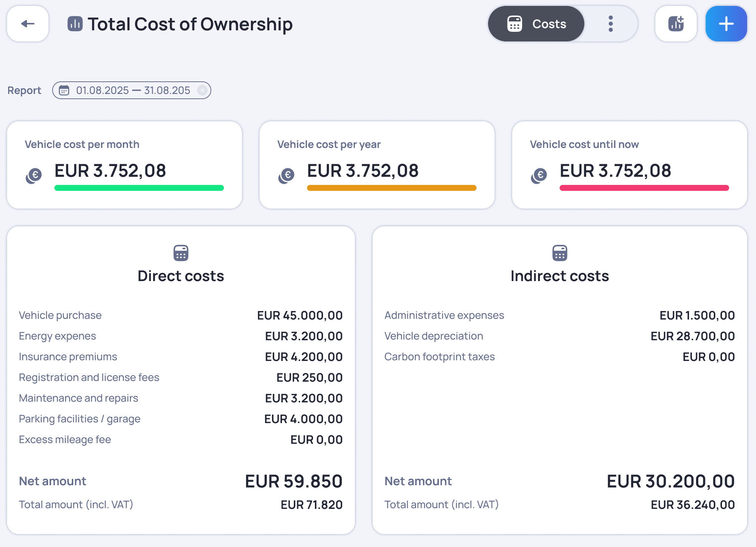Click the euro coin icon on Vehicle cost per month

34,175
